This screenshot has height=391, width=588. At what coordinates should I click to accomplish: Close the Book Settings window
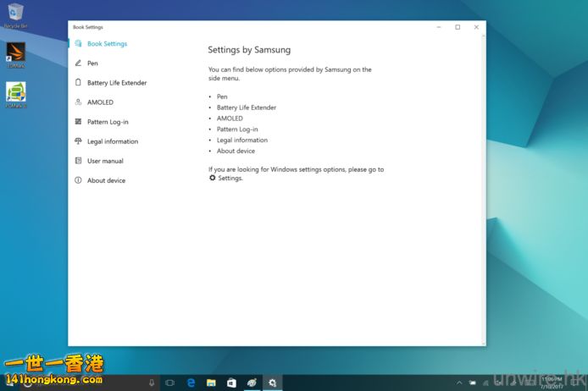[x=476, y=27]
